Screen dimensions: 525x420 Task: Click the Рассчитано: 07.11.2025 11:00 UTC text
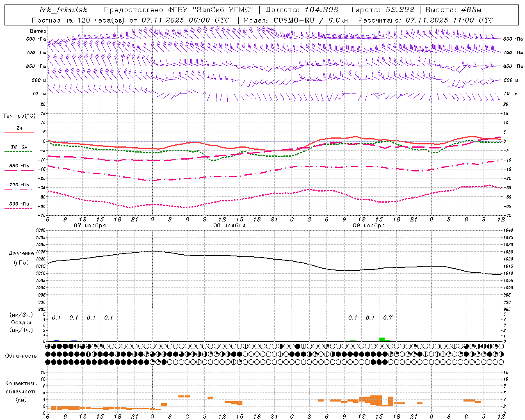pyautogui.click(x=426, y=20)
